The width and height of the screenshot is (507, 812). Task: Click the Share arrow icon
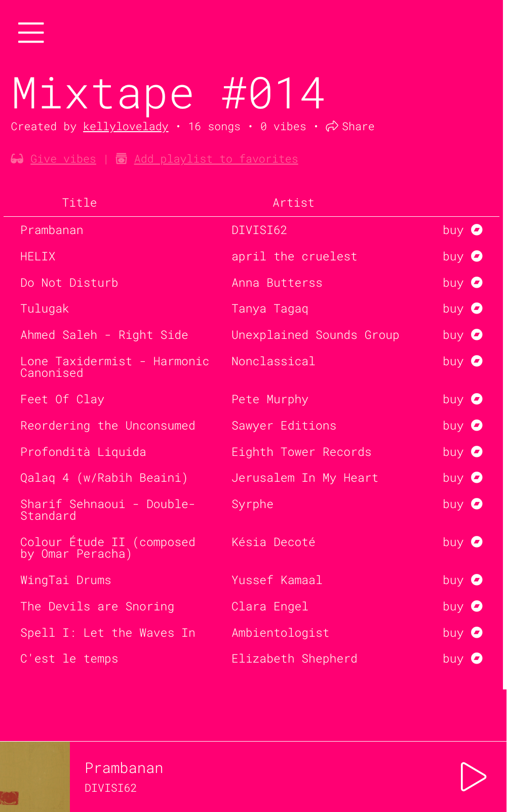click(x=332, y=126)
